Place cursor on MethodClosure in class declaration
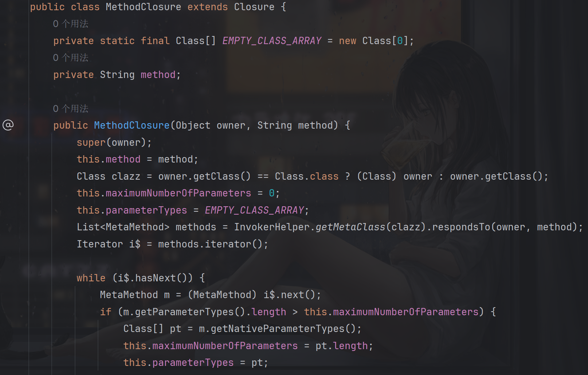 pyautogui.click(x=143, y=7)
